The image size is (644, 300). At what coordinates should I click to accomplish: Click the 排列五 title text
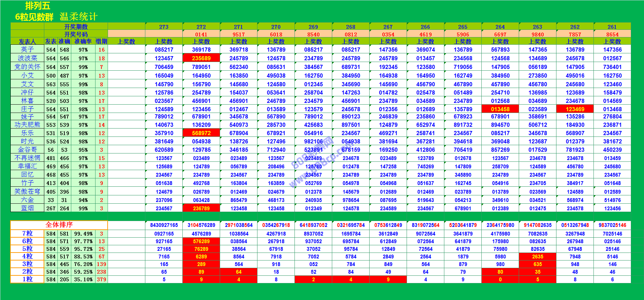(38, 6)
